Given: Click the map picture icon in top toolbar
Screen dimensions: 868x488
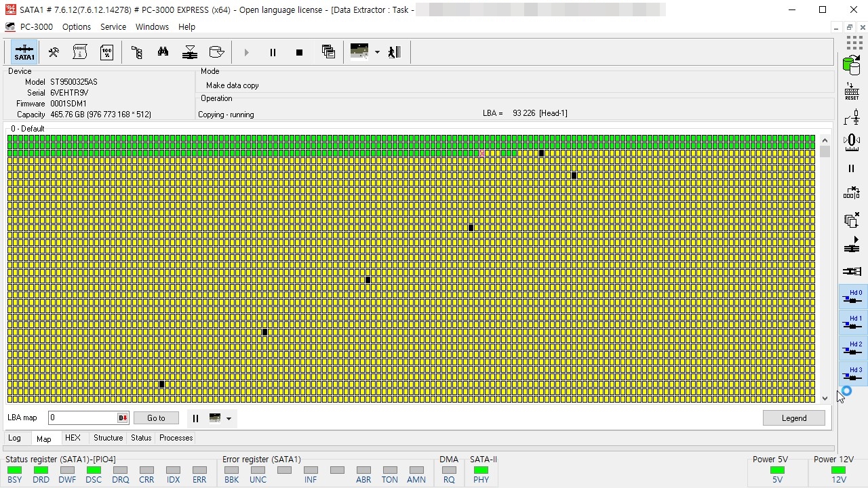Looking at the screenshot, I should click(359, 52).
